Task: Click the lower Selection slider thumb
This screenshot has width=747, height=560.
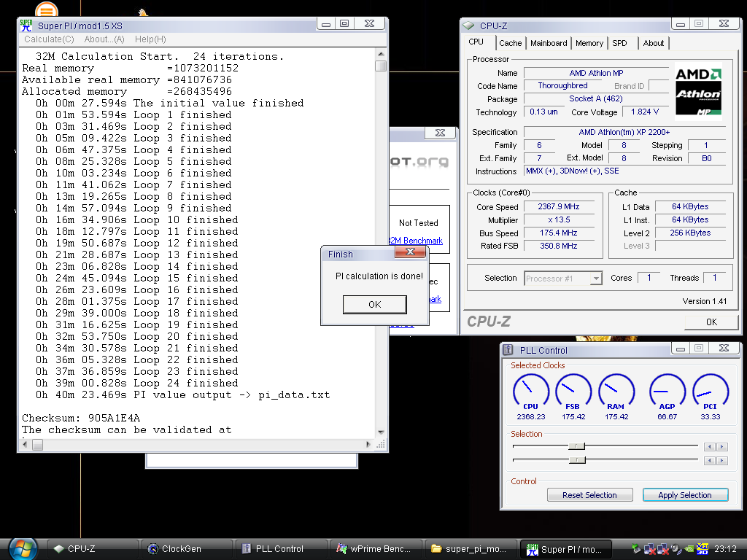Action: [x=578, y=460]
